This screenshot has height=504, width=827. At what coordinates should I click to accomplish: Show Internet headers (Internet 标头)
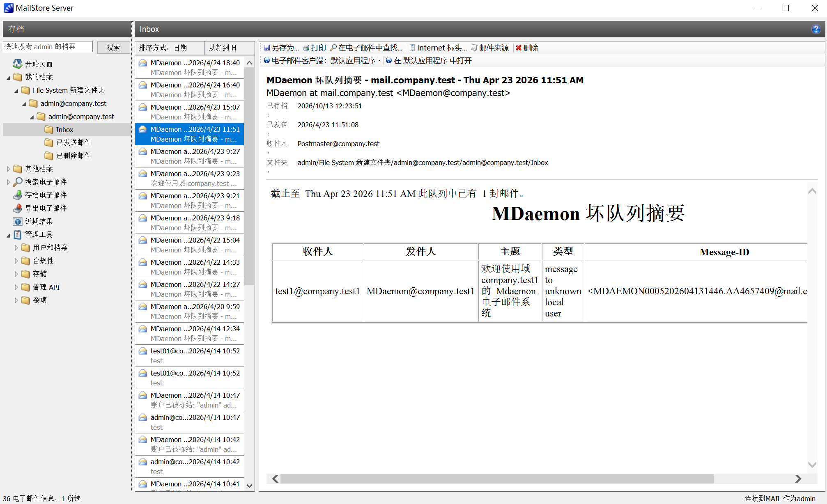(438, 48)
